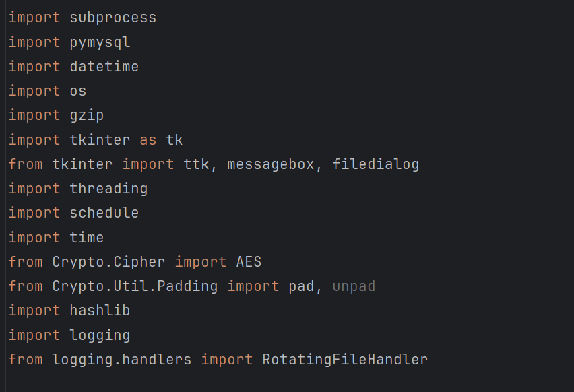Click the greyed-out unpad import
The image size is (574, 392).
pyautogui.click(x=354, y=286)
